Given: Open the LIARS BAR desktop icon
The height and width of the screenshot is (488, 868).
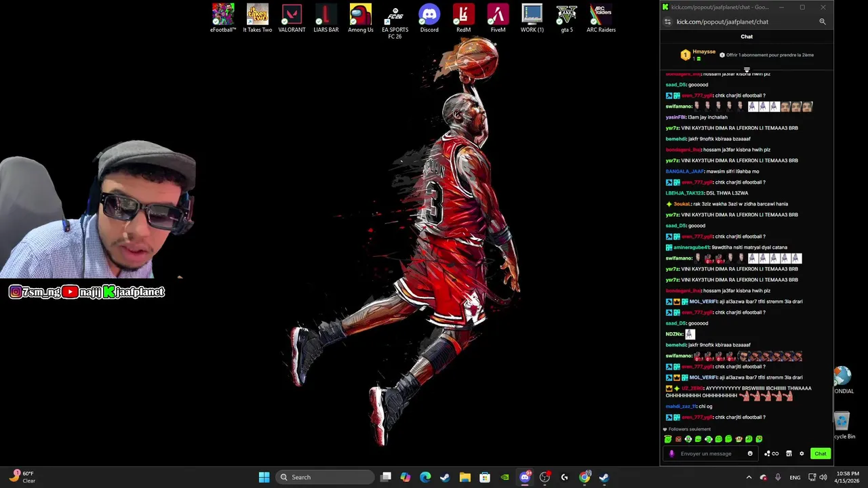Looking at the screenshot, I should tap(326, 18).
